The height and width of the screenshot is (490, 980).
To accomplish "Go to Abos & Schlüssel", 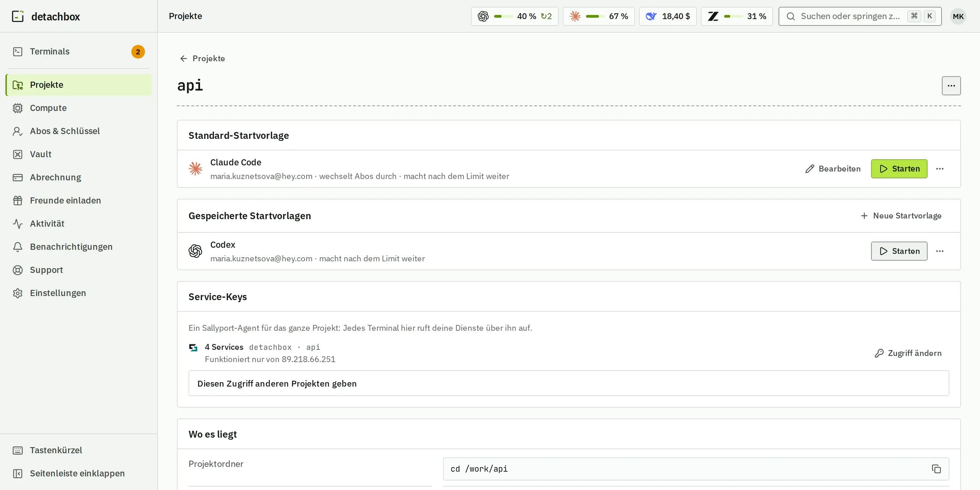I will point(78,131).
